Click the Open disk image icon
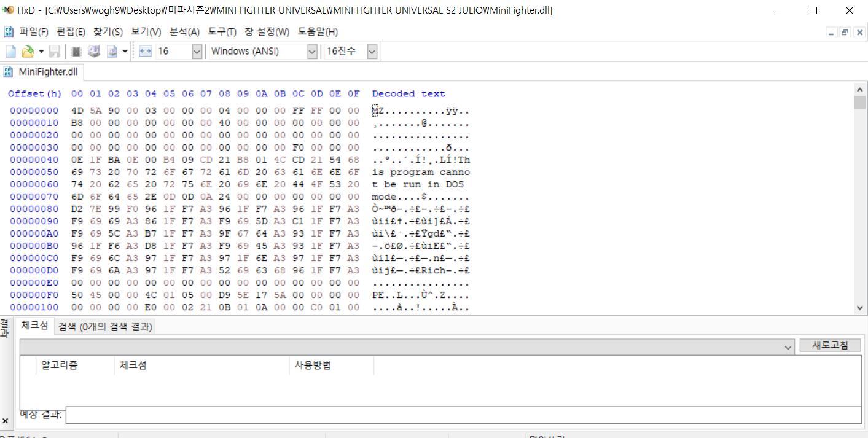868x438 pixels. [112, 52]
